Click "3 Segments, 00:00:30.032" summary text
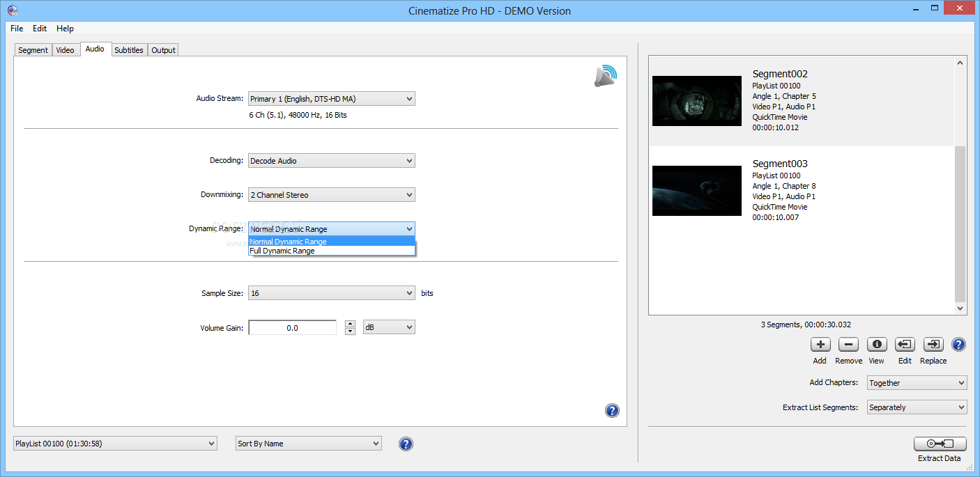The image size is (980, 477). pyautogui.click(x=806, y=324)
